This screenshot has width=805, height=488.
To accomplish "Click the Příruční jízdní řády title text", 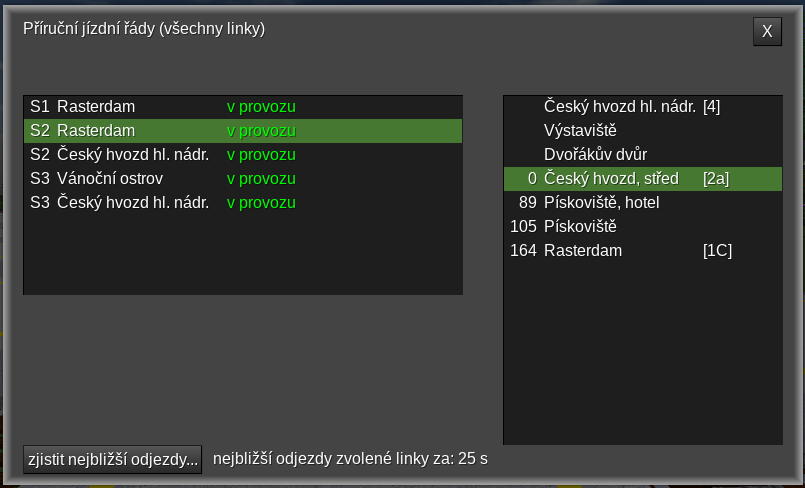I will 144,29.
